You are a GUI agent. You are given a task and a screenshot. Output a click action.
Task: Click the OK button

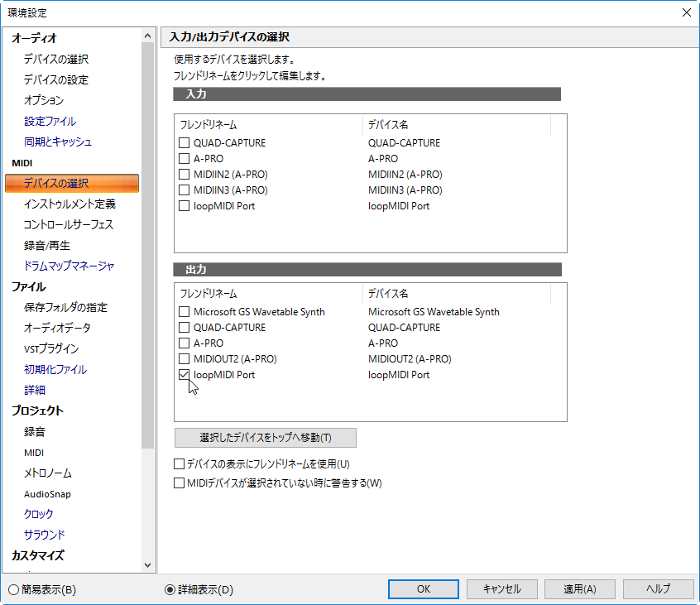(x=423, y=589)
